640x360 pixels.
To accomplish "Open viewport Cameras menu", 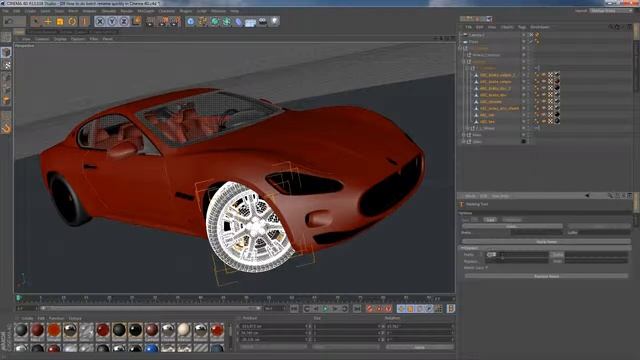I will click(42, 39).
